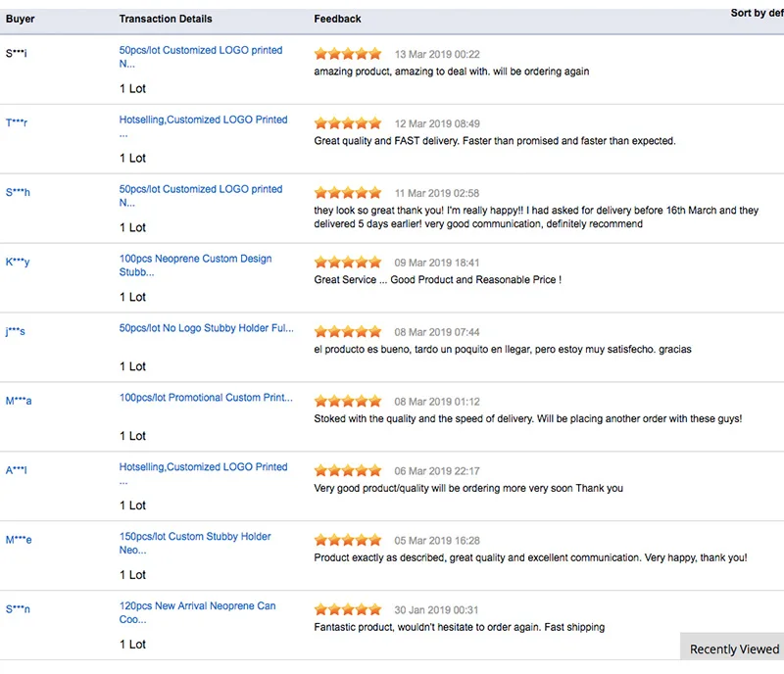
Task: Click the Transaction Details column header
Action: coord(165,19)
